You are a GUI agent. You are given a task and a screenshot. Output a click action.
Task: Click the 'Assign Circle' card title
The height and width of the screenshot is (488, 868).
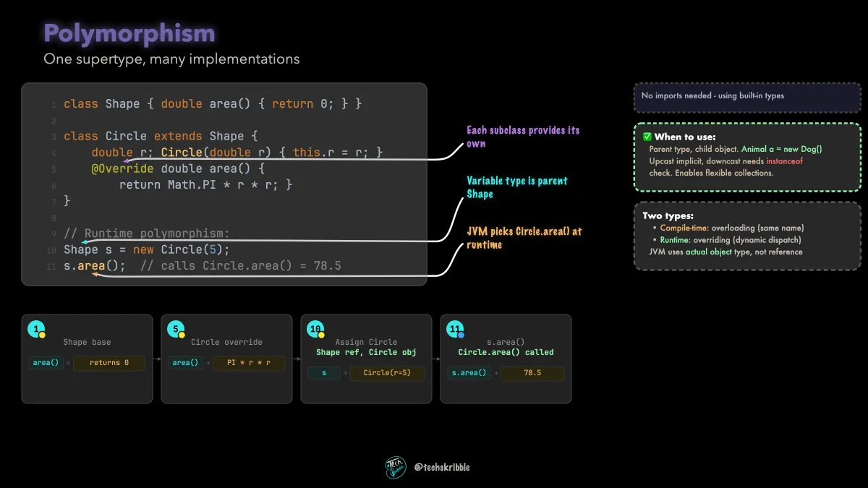coord(366,342)
